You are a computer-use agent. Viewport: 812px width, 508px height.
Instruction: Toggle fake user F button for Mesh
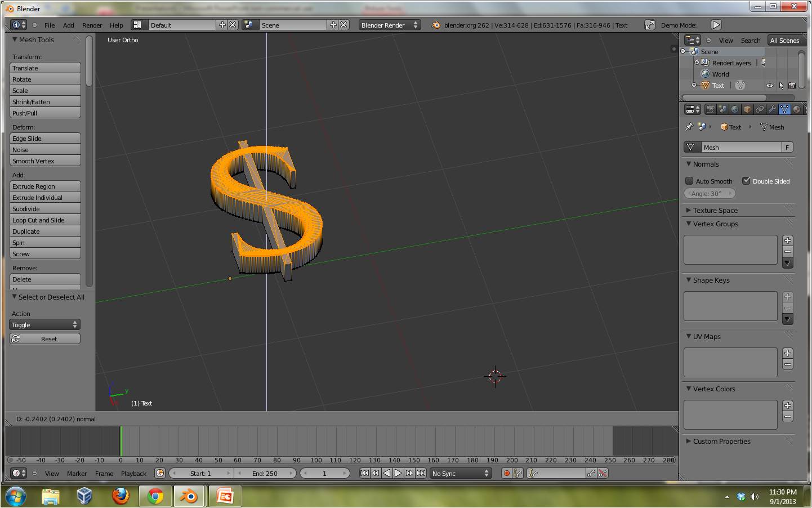pos(787,147)
